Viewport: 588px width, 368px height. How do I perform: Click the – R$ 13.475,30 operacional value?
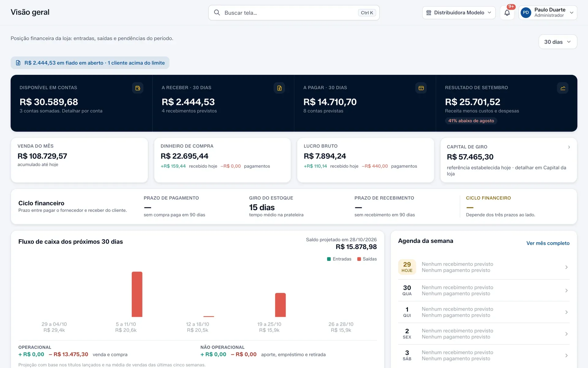coord(69,355)
